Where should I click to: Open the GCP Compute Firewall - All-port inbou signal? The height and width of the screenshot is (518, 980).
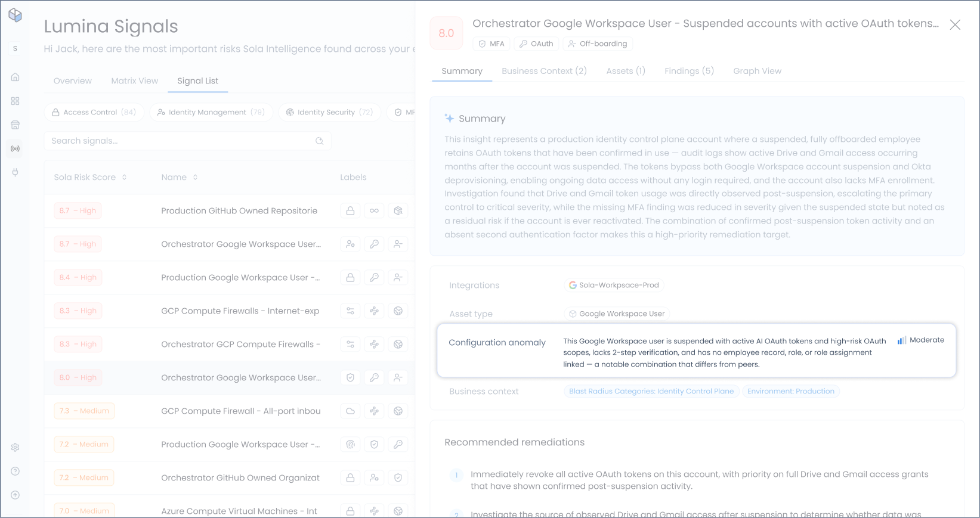(241, 411)
